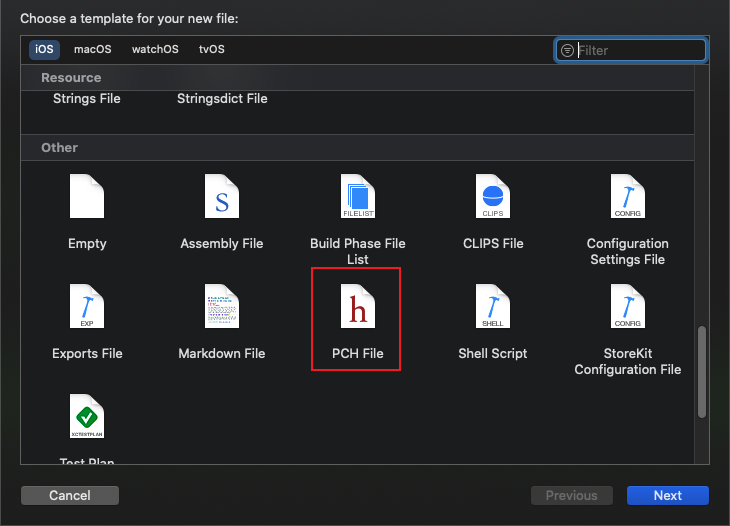Pick the Build Phase File List template
This screenshot has height=526, width=730.
[x=357, y=198]
